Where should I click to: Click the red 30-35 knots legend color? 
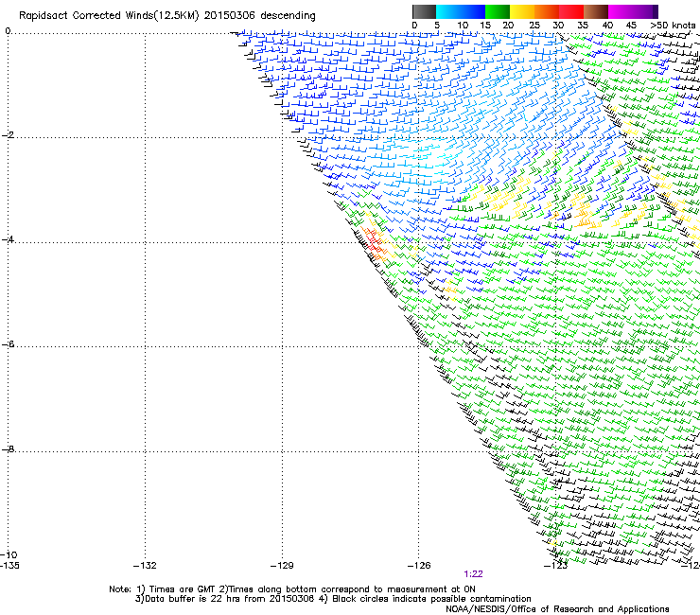click(x=571, y=11)
